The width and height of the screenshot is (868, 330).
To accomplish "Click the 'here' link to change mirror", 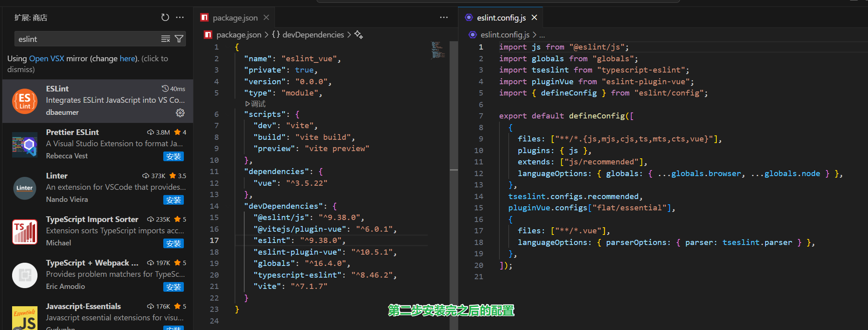I will pos(127,58).
